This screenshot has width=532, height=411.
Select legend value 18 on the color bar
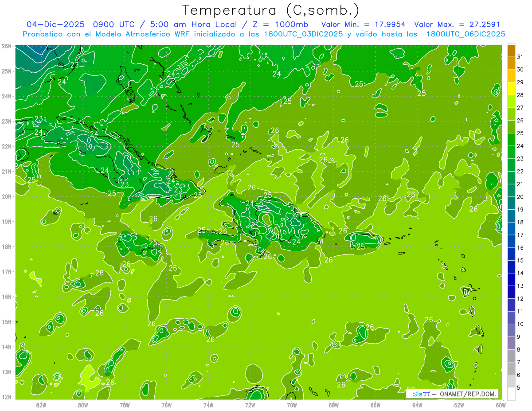520,222
